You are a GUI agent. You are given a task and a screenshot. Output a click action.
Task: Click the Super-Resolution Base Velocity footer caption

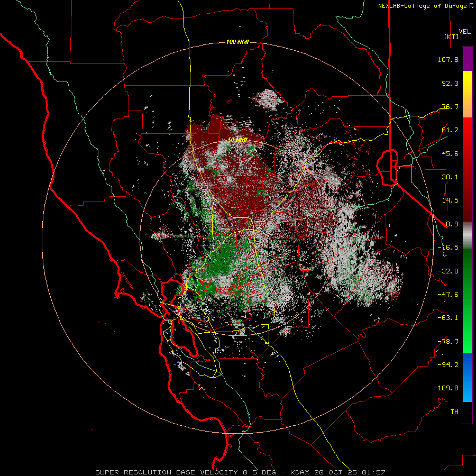click(240, 472)
